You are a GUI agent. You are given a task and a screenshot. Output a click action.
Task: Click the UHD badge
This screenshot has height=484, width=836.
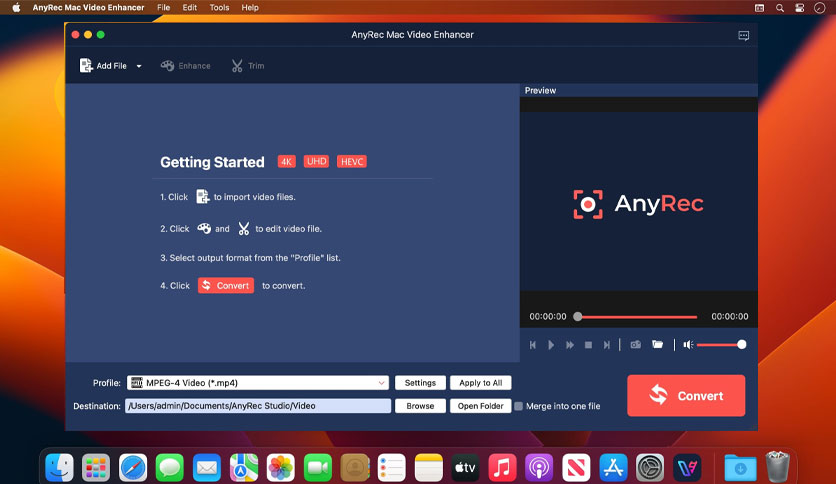point(316,162)
